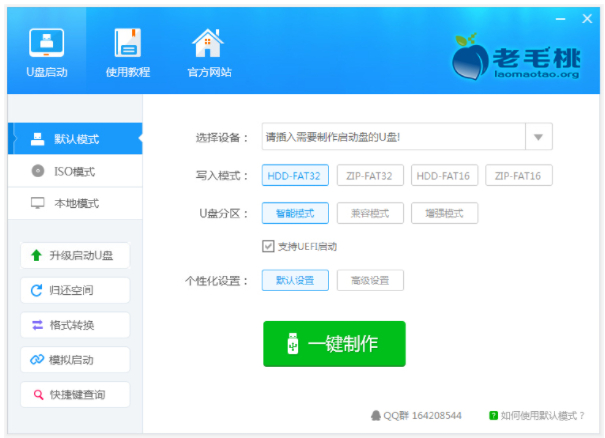605x438 pixels.
Task: Select HDD-FAT16 write mode
Action: (x=444, y=176)
